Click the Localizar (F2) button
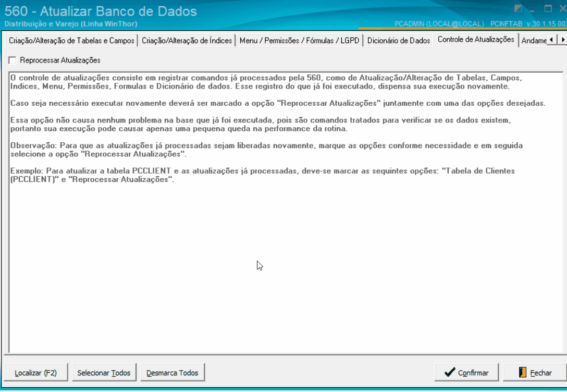This screenshot has height=392, width=567. (x=36, y=373)
